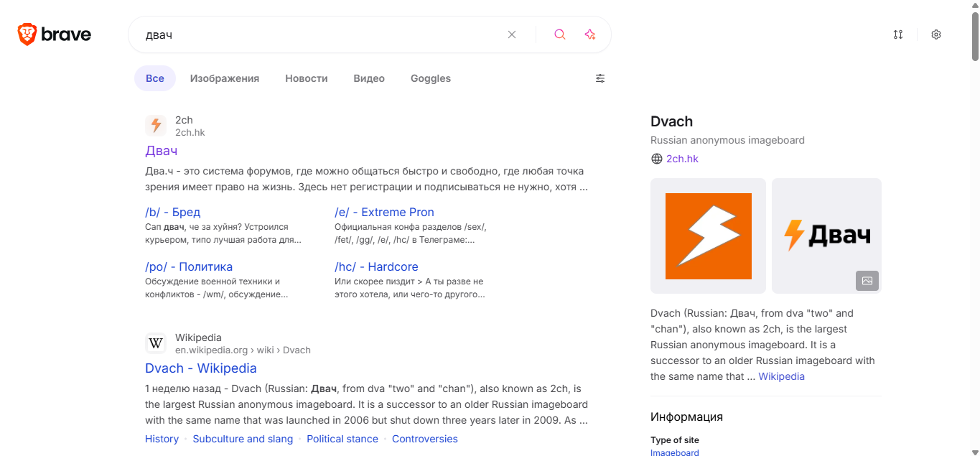The width and height of the screenshot is (980, 456).
Task: Open the /hc/ - Hardcore sublink
Action: click(x=376, y=266)
